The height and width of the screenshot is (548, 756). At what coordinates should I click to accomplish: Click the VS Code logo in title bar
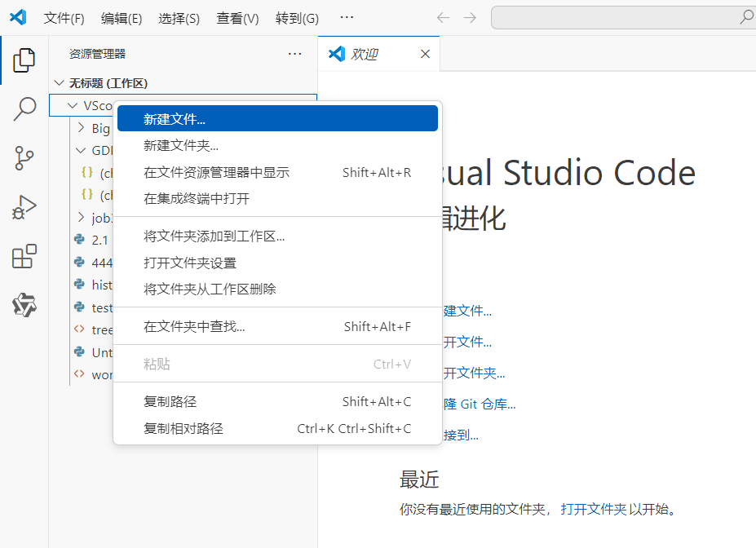click(18, 17)
